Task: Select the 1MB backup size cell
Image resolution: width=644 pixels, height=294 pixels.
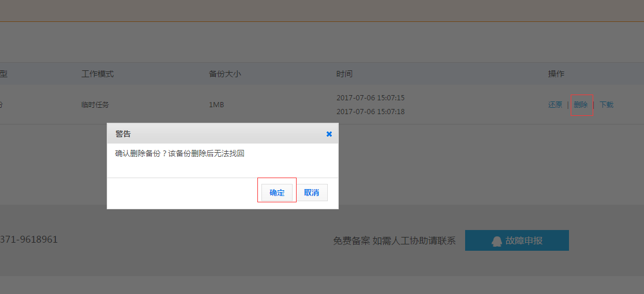Action: (216, 105)
